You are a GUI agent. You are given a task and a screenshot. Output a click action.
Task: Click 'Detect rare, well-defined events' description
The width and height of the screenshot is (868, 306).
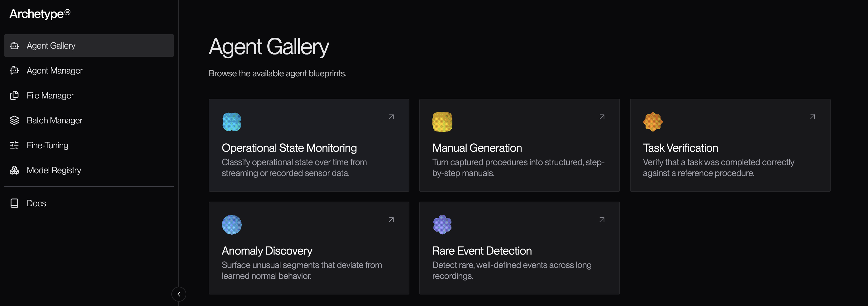point(512,270)
